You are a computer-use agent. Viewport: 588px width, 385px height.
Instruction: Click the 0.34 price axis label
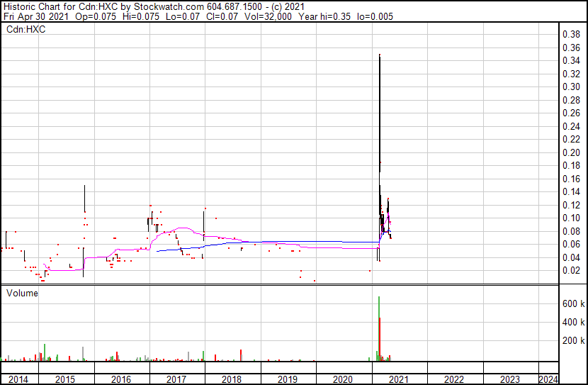tap(571, 60)
